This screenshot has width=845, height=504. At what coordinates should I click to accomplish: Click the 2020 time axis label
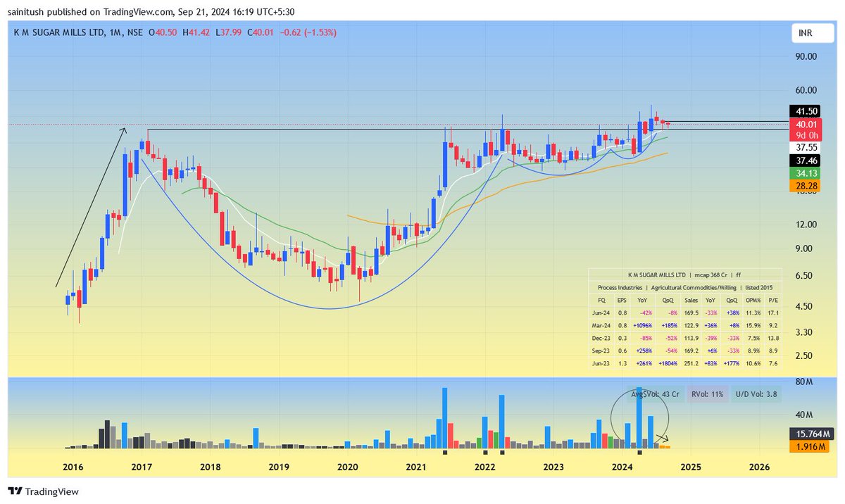pos(348,467)
